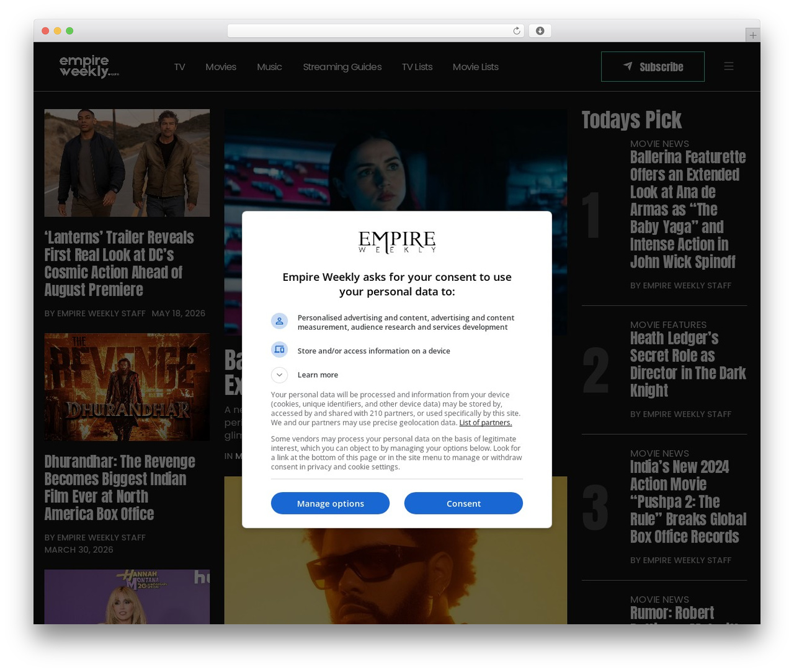Screen dimensions: 794x672
Task: Open the TV menu item
Action: pyautogui.click(x=179, y=67)
